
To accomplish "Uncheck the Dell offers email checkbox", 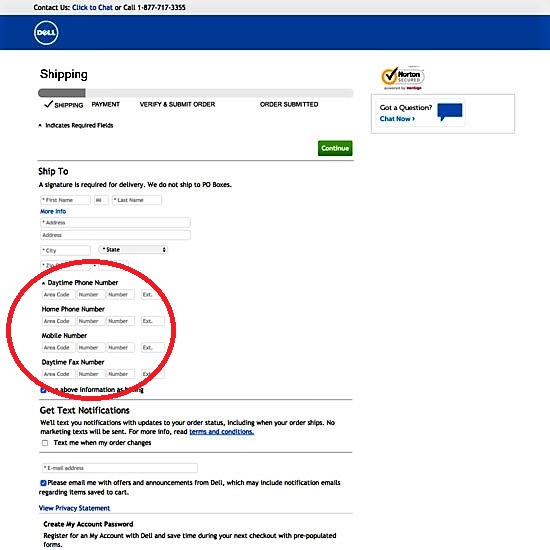I will click(x=43, y=483).
